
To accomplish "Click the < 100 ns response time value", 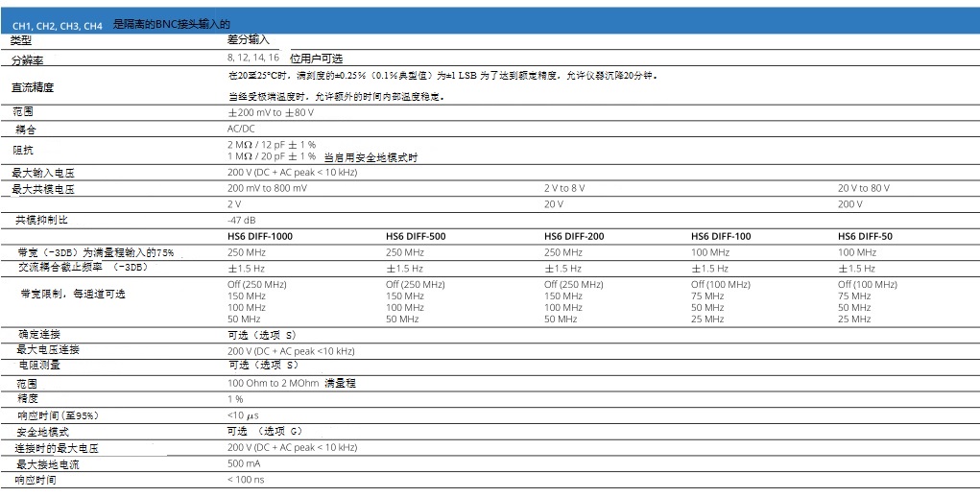I will (248, 479).
